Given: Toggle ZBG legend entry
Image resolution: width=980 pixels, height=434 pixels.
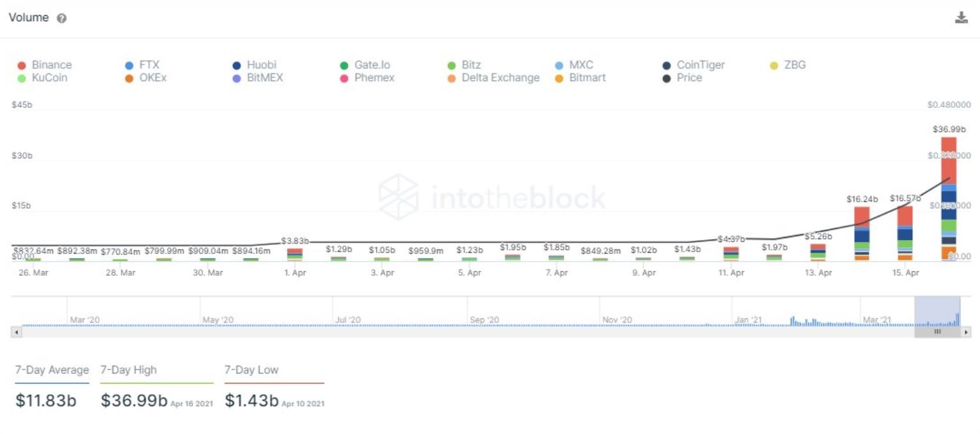Looking at the screenshot, I should [x=788, y=65].
